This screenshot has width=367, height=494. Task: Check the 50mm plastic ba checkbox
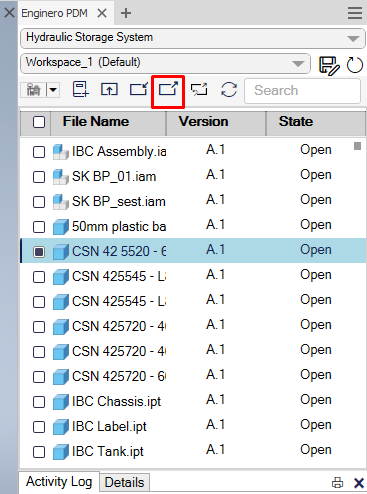[x=39, y=227]
